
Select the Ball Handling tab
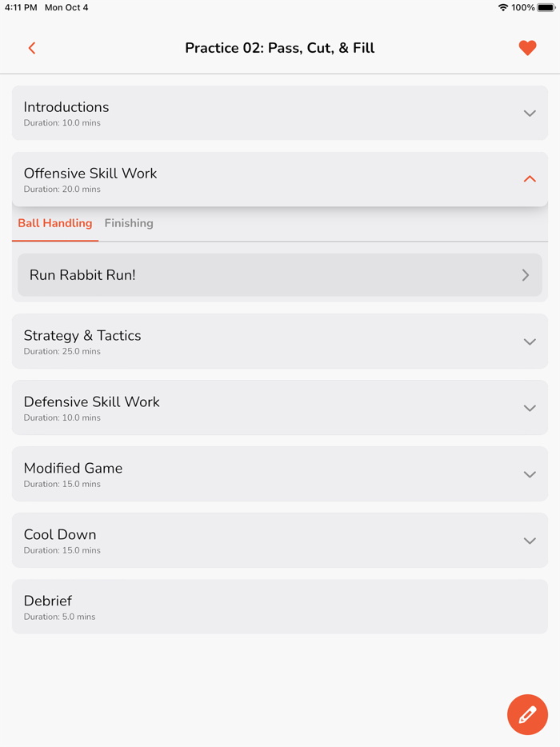pos(55,223)
